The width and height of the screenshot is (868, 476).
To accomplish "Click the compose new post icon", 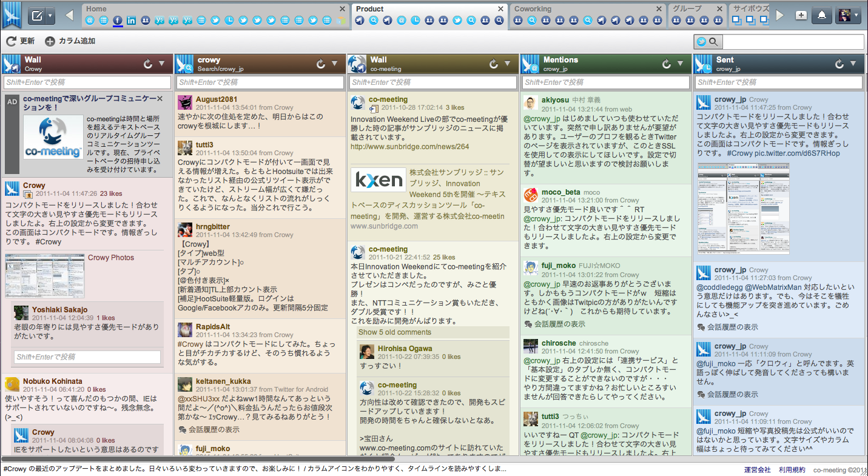I will (x=36, y=16).
